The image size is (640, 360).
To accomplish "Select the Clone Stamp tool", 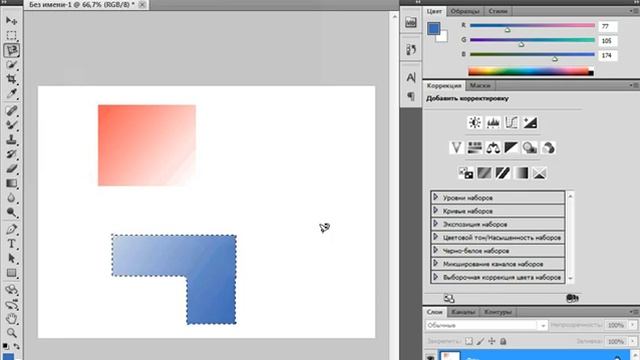I will pos(11,140).
